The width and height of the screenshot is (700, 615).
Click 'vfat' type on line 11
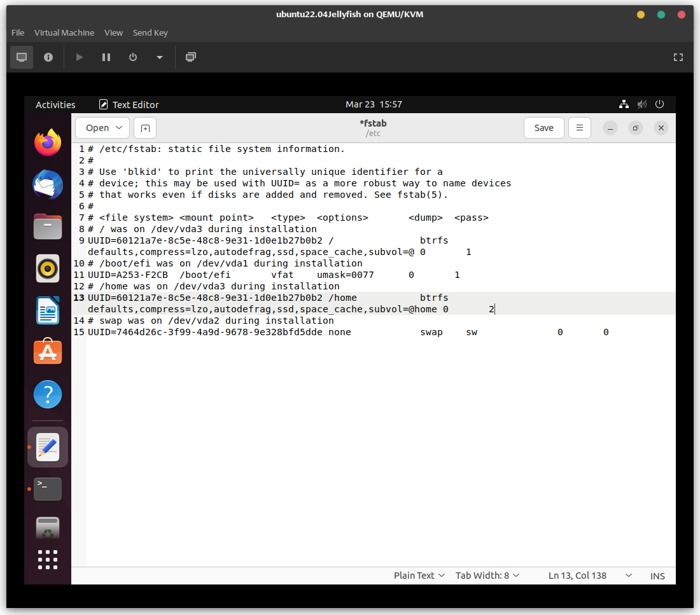click(283, 275)
